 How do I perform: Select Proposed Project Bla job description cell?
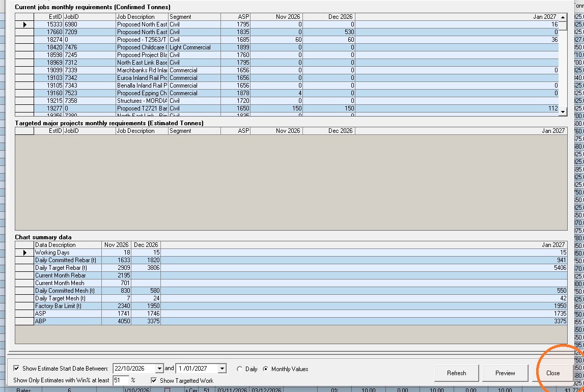[142, 55]
